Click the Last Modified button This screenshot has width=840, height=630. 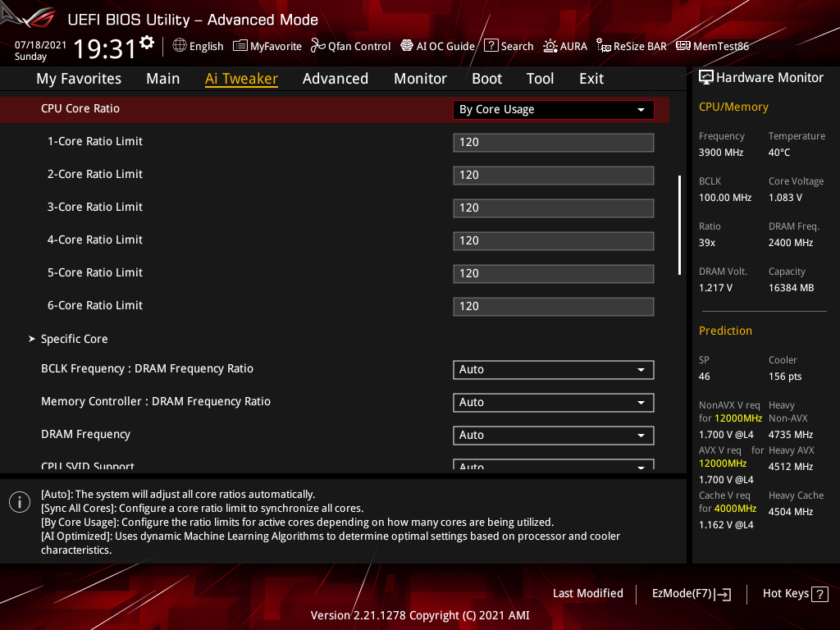587,593
